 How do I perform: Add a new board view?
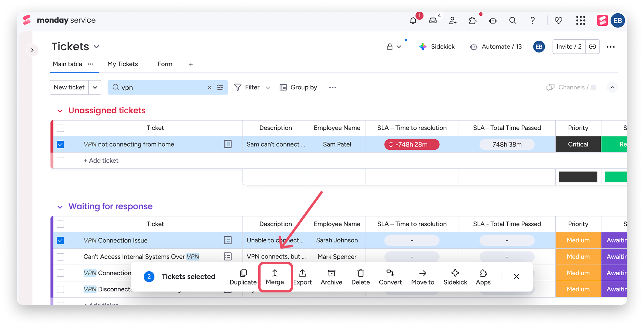coord(191,65)
